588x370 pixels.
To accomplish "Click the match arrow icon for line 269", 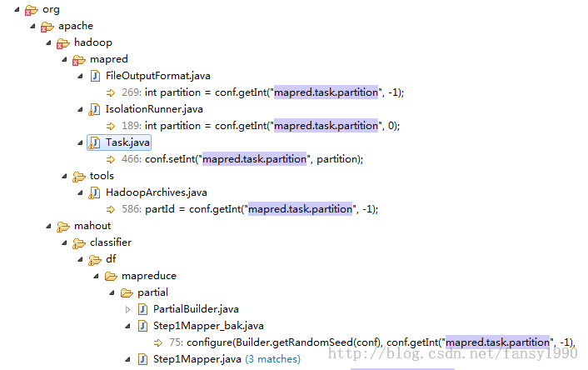I will pyautogui.click(x=110, y=92).
